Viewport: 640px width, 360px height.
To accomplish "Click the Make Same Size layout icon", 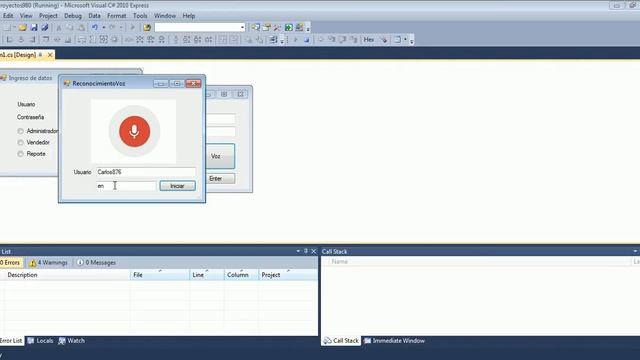I will pyautogui.click(x=104, y=40).
